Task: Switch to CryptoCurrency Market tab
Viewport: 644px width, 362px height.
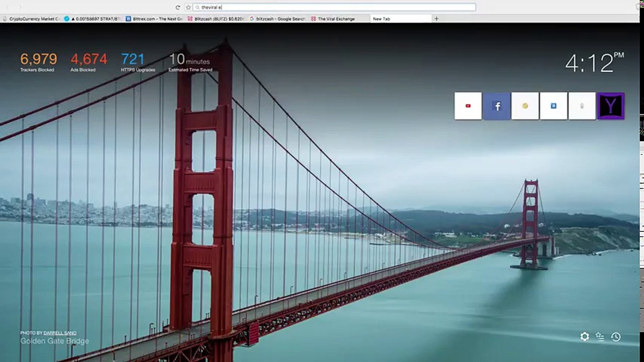Action: coord(31,19)
